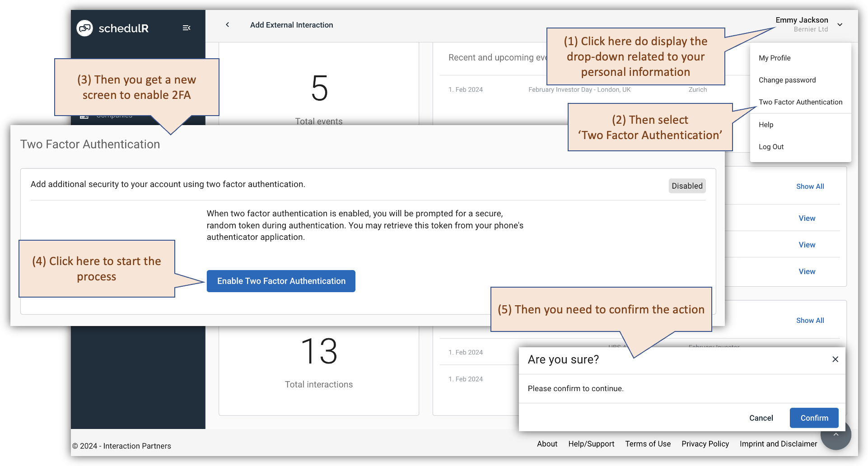
Task: Click the Disabled status badge
Action: [687, 186]
